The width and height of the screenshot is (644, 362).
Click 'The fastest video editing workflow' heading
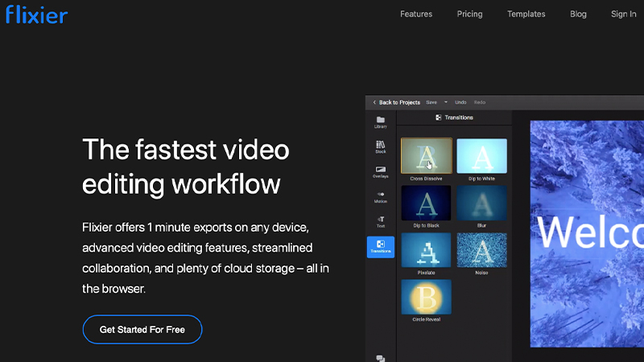point(186,167)
